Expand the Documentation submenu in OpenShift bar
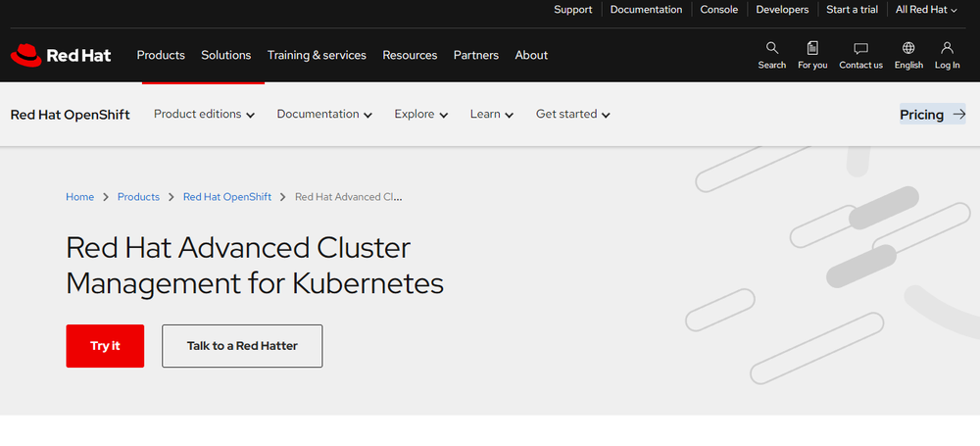Image resolution: width=980 pixels, height=446 pixels. pos(324,115)
